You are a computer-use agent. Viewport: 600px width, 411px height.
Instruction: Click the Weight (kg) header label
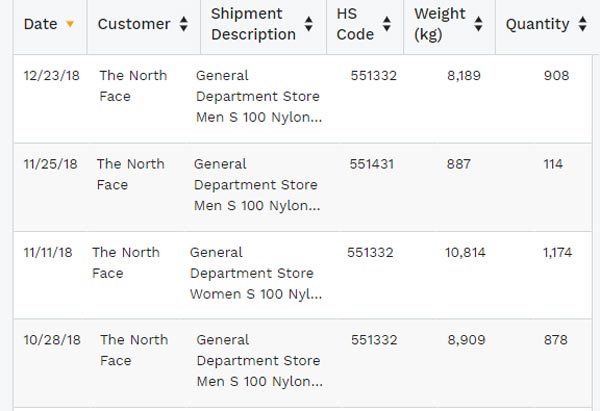point(440,25)
